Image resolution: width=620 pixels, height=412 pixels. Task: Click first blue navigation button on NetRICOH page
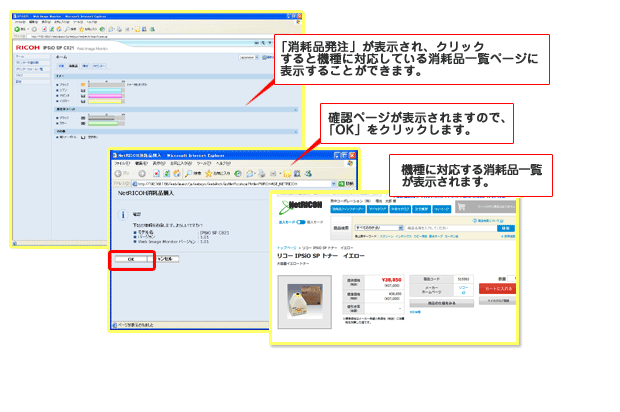tap(348, 209)
